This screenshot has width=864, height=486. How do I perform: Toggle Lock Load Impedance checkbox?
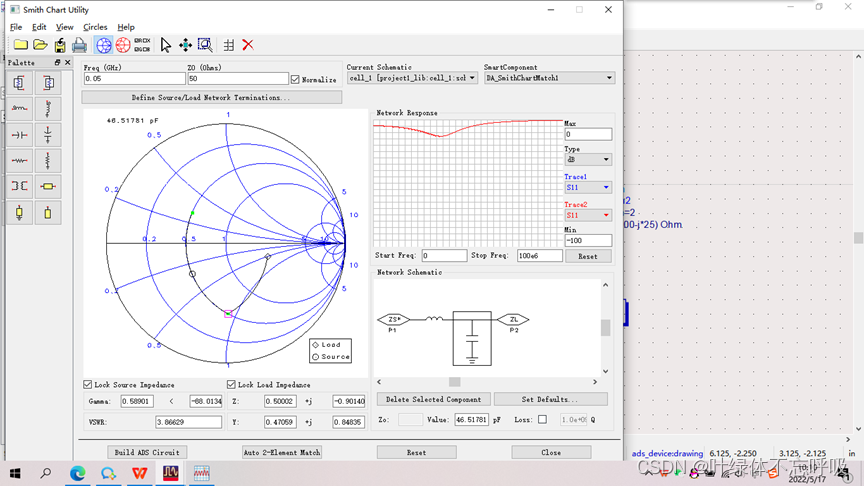[x=231, y=385]
